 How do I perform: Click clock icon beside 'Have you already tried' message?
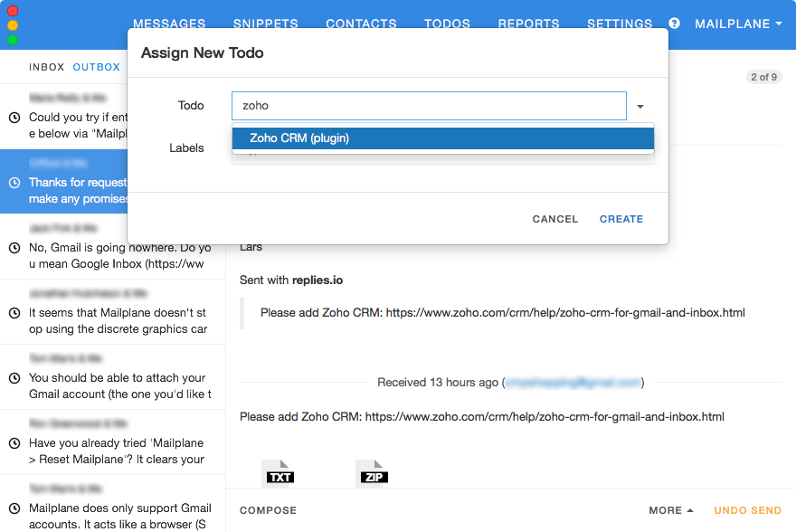pyautogui.click(x=14, y=443)
